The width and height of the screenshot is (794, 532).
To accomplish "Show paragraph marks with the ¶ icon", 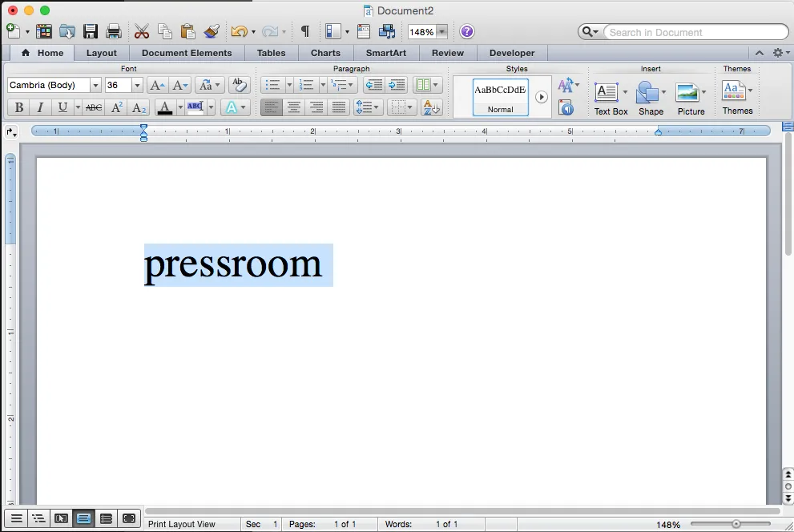I will (304, 32).
